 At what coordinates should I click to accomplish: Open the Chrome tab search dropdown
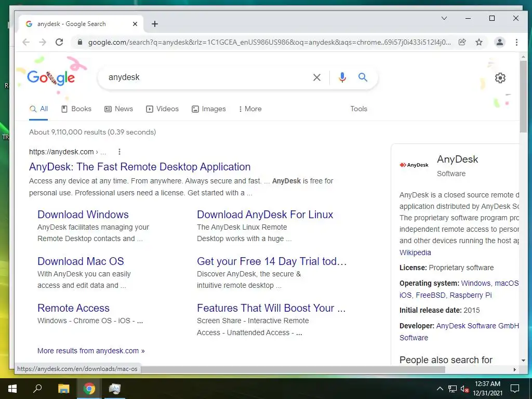[444, 18]
